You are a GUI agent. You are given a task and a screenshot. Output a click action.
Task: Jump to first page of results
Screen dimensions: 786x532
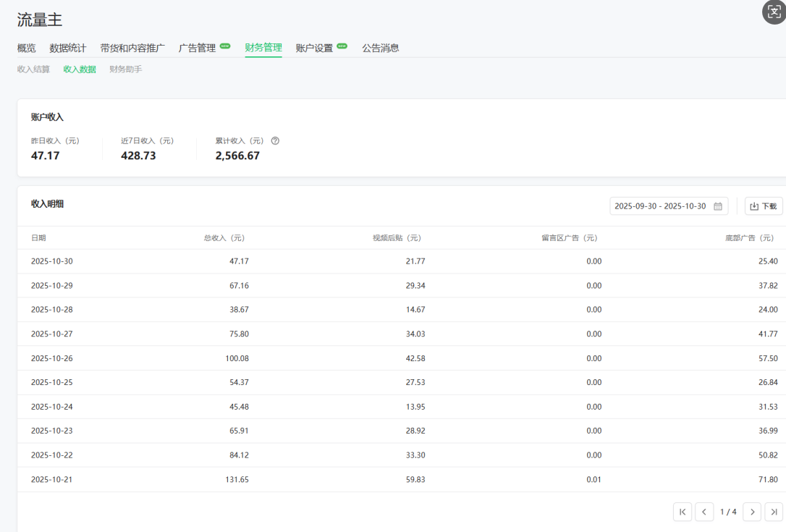[x=682, y=512]
